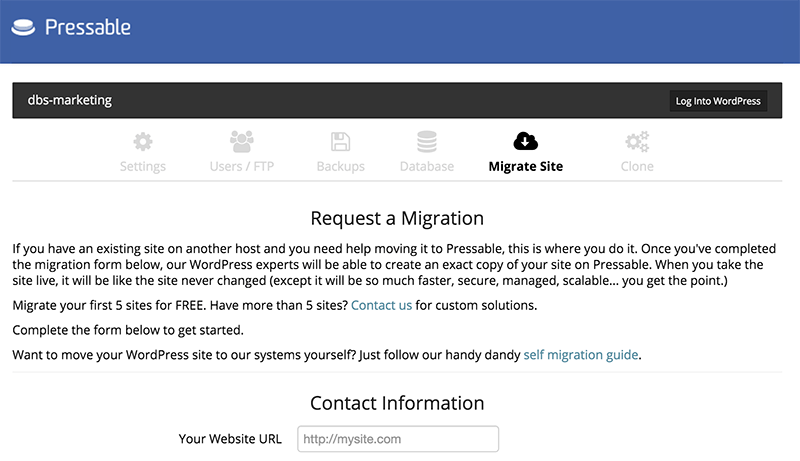
Task: Click the Settings gear icon
Action: pyautogui.click(x=143, y=141)
